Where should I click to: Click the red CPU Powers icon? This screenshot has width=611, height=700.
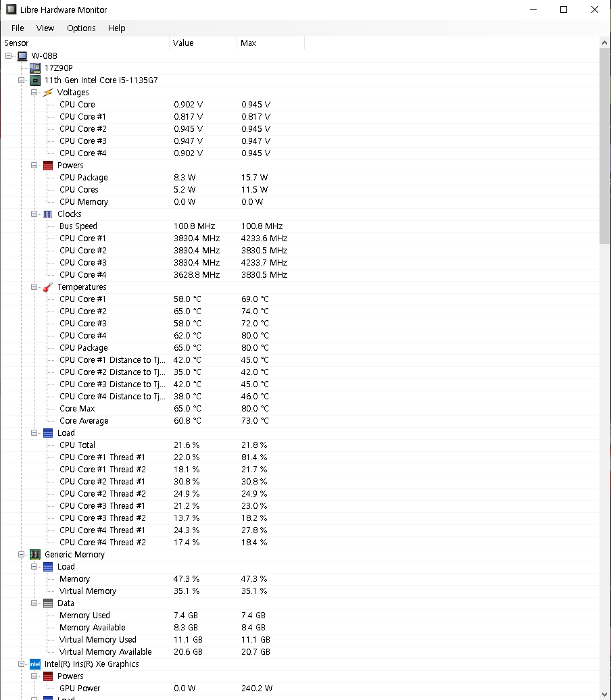(x=48, y=165)
